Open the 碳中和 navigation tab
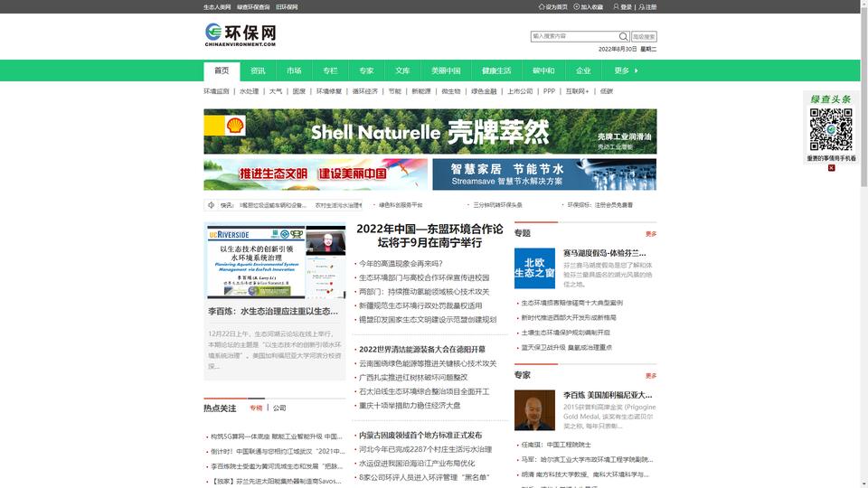Viewport: 868px width, 488px height. click(x=543, y=70)
